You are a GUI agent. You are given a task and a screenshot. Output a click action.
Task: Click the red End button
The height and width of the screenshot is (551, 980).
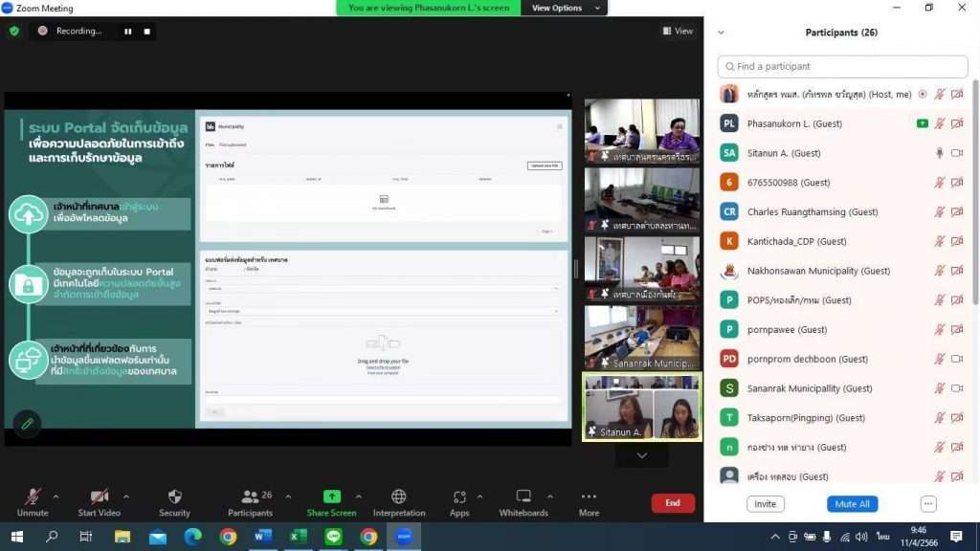point(673,503)
